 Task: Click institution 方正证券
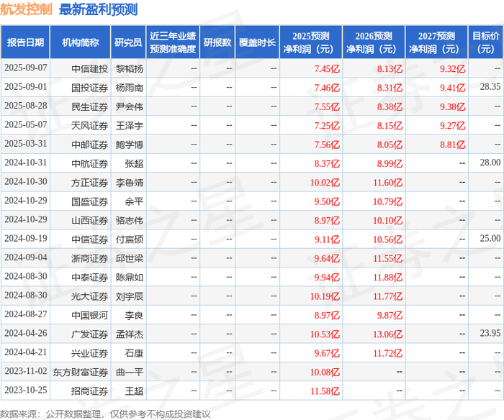(x=90, y=183)
